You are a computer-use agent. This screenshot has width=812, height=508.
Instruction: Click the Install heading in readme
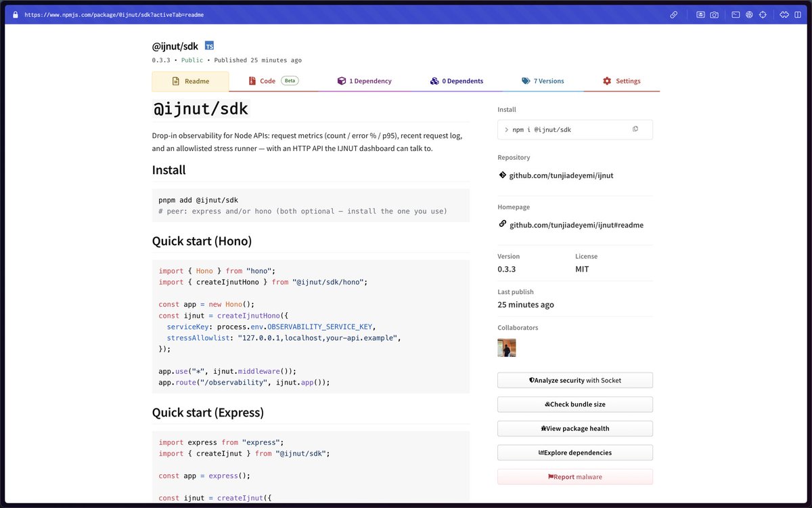coord(169,170)
